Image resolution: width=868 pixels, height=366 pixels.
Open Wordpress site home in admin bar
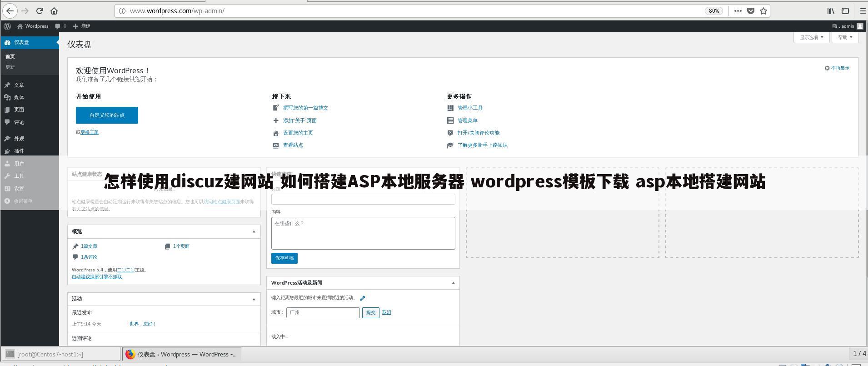pyautogui.click(x=33, y=26)
